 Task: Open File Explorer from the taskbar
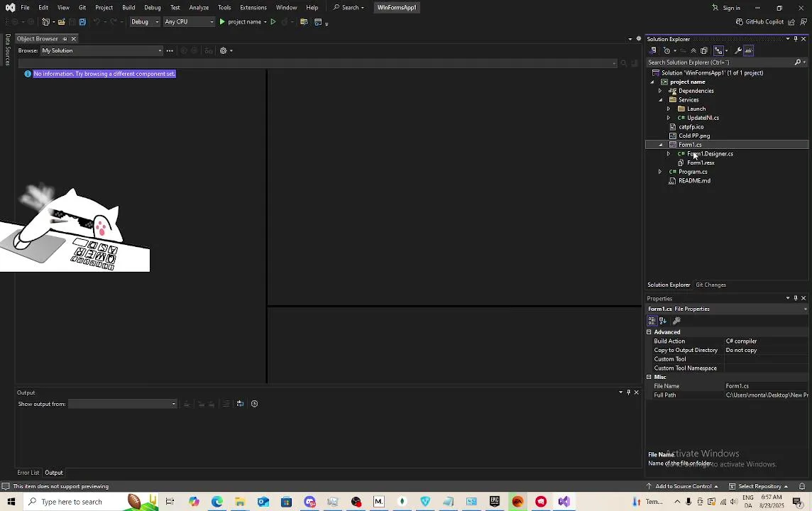click(240, 501)
